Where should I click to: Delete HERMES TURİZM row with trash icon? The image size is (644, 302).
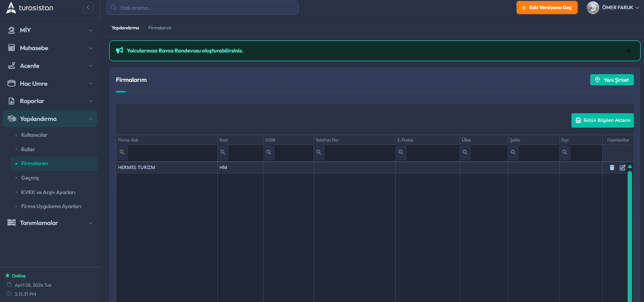612,168
